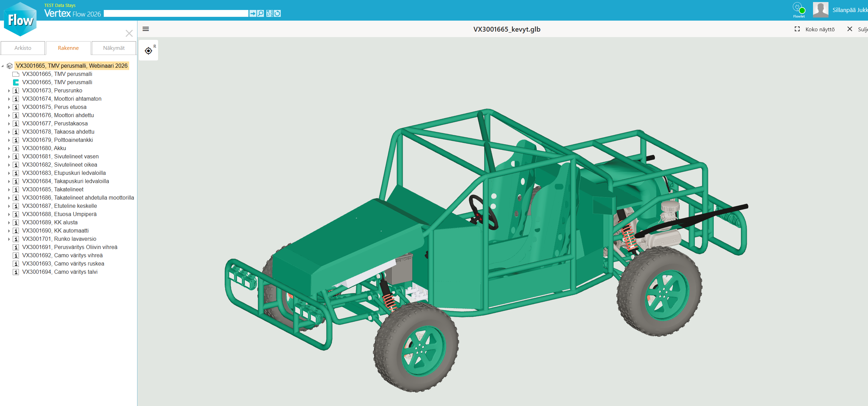Click the recenter view target icon
The image size is (868, 406).
[148, 51]
